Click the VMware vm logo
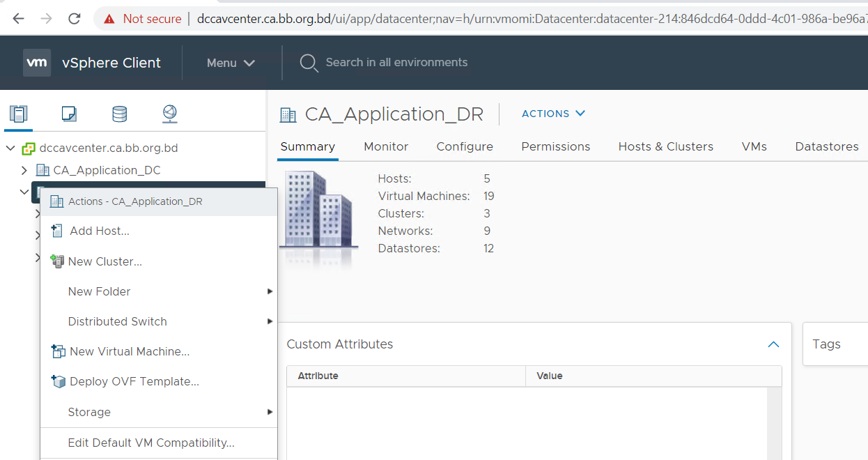Screen dimensions: 868x460 click(x=37, y=63)
